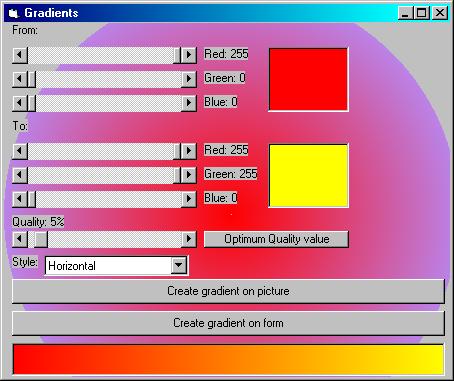Image resolution: width=454 pixels, height=381 pixels.
Task: Click the To Blue slider thumb
Action: (32, 199)
